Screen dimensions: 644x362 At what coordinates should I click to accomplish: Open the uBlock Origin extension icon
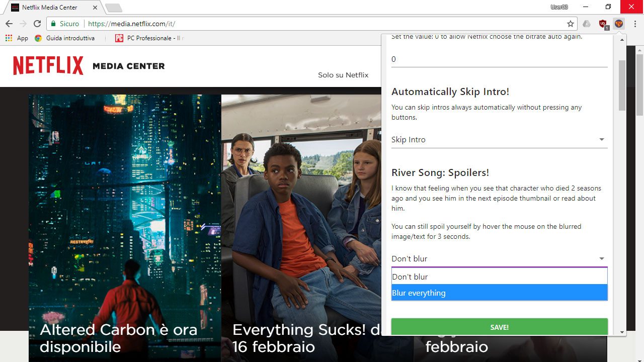click(x=603, y=24)
